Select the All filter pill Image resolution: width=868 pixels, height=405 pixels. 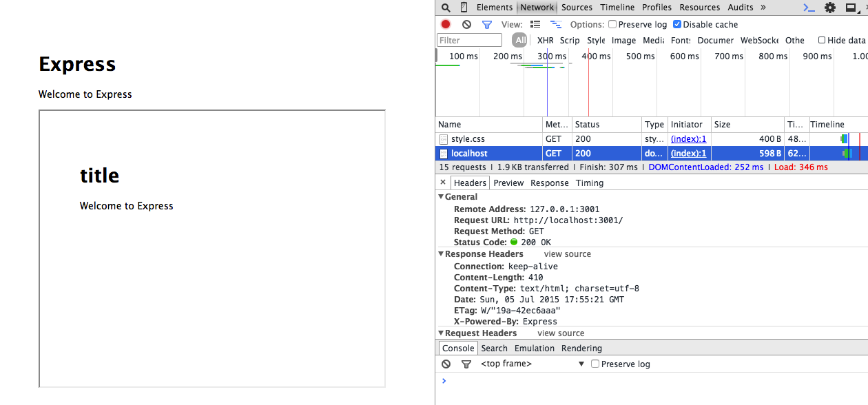[520, 40]
